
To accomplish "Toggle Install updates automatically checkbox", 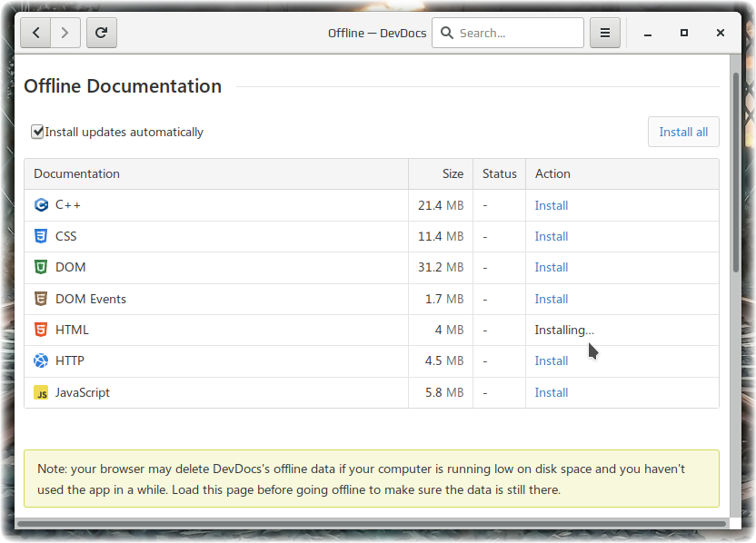I will (37, 132).
